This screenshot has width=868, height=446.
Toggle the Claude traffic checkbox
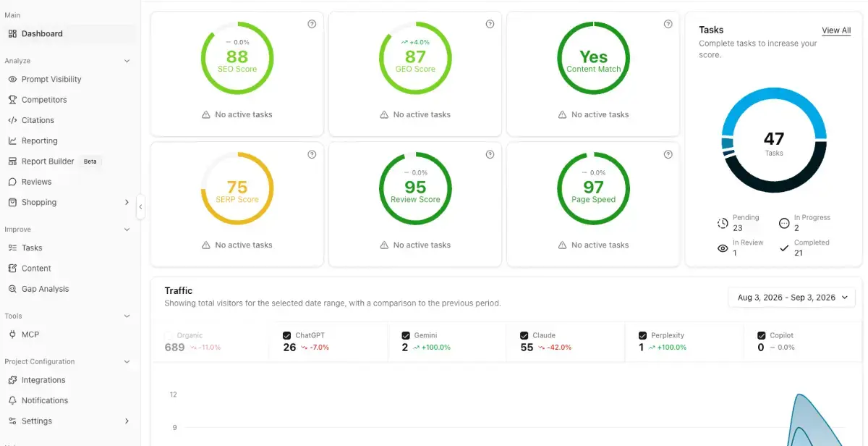524,335
